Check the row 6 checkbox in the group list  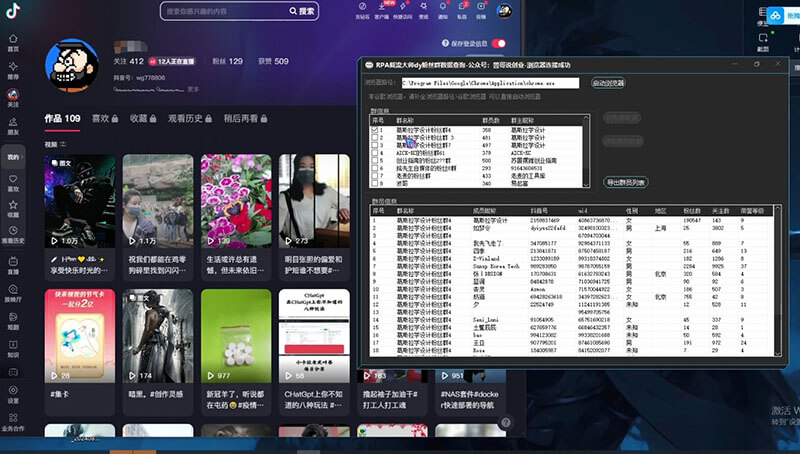375,168
